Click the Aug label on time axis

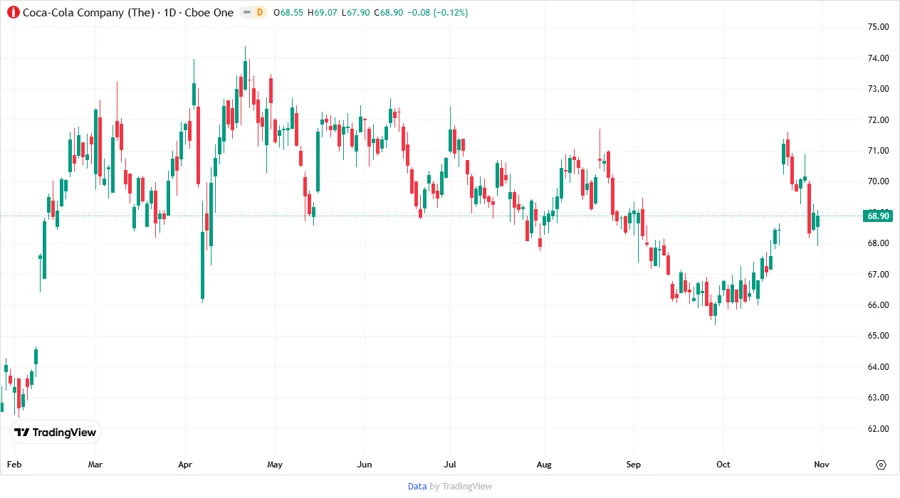(544, 464)
